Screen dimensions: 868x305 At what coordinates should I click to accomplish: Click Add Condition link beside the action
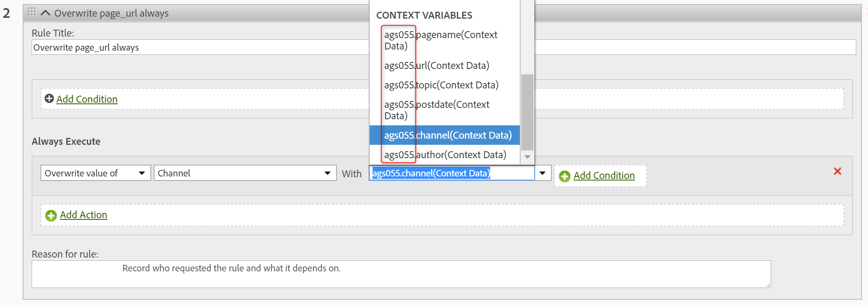(604, 176)
